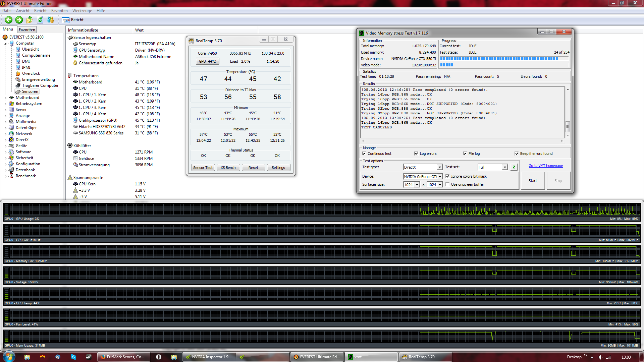The height and width of the screenshot is (362, 644).
Task: Toggle the Beep if errors found checkbox
Action: [x=516, y=154]
